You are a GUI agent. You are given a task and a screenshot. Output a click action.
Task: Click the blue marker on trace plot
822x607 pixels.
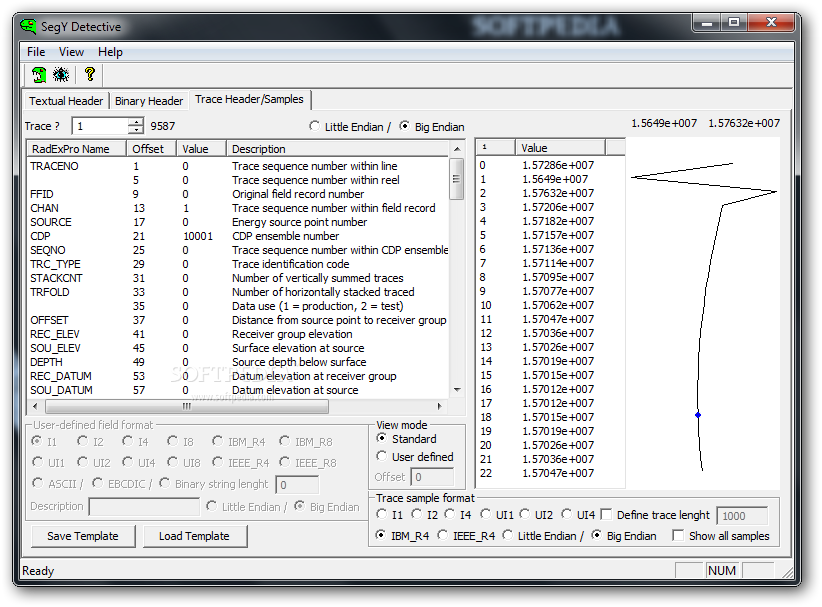coord(698,415)
